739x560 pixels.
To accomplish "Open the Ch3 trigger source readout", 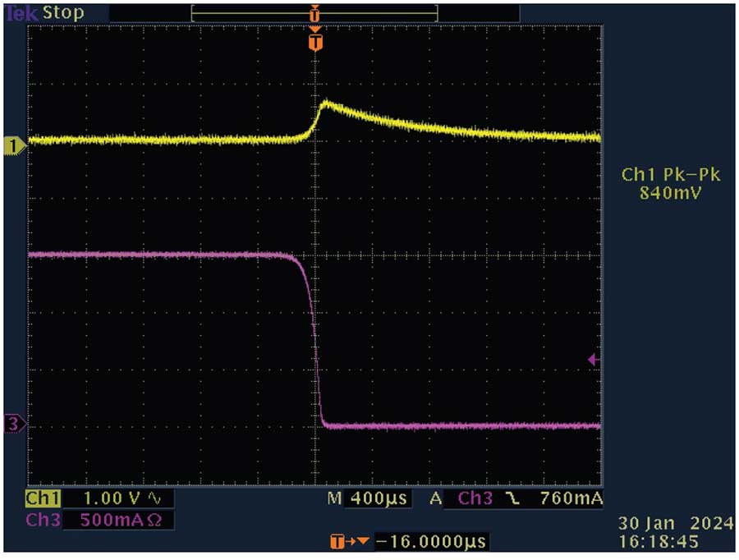I will click(x=475, y=499).
